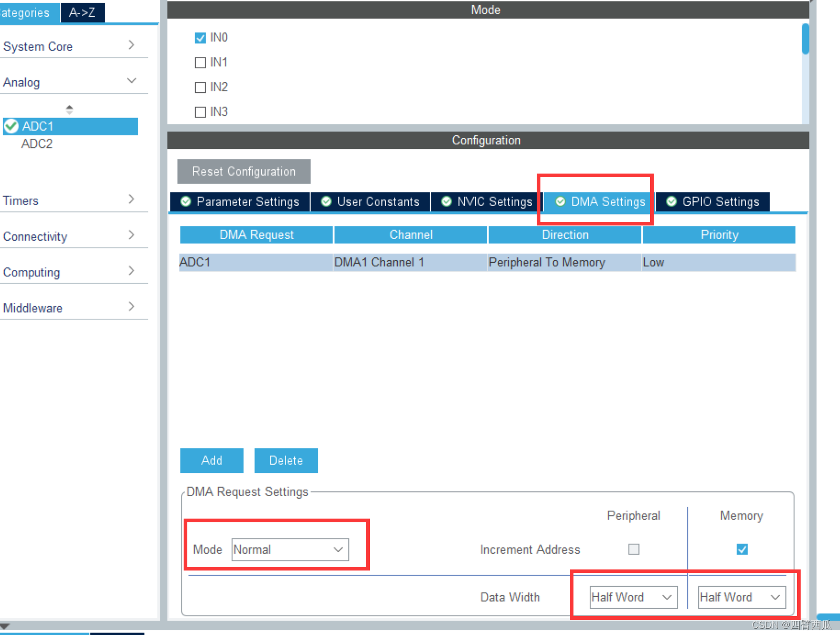840x635 pixels.
Task: Switch to GPIO Settings tab
Action: point(713,202)
